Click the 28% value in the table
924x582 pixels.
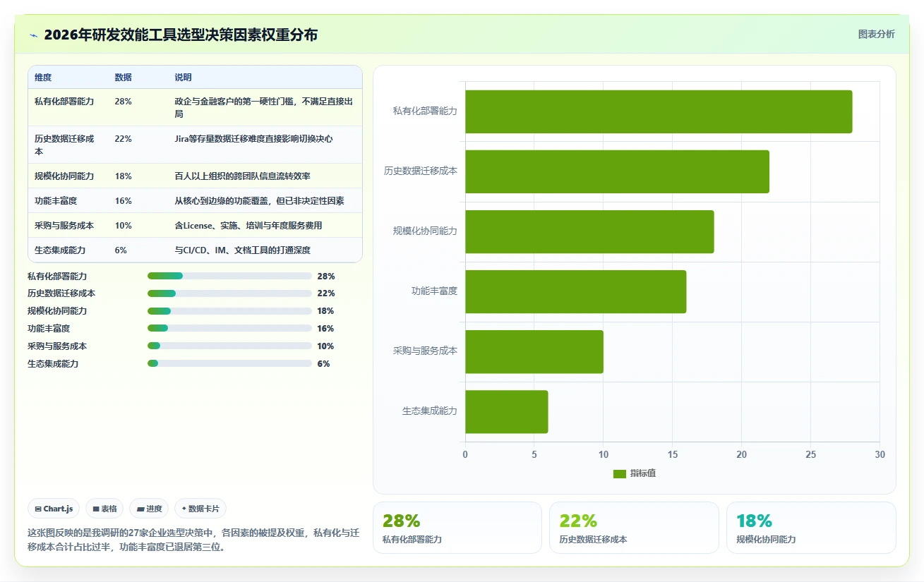[123, 102]
